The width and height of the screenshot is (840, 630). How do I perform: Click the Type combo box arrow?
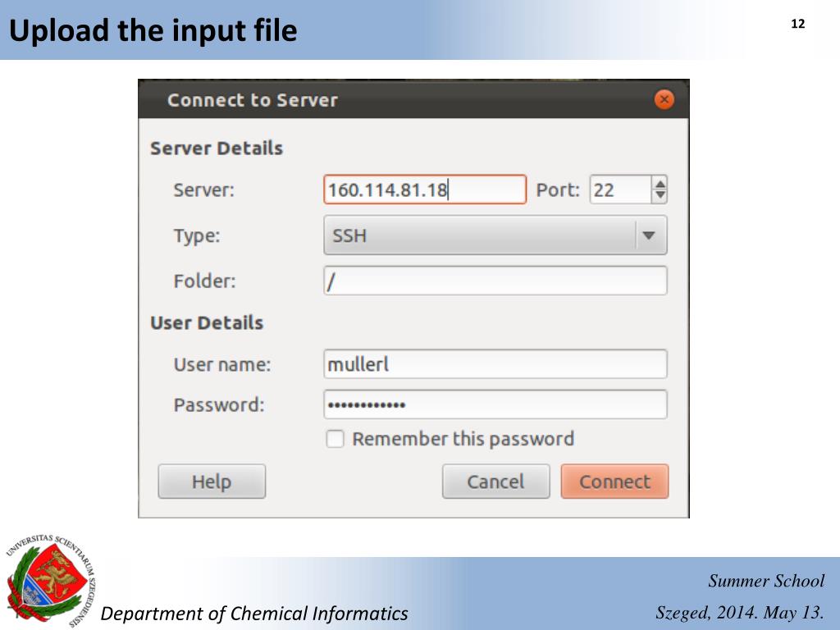click(649, 235)
